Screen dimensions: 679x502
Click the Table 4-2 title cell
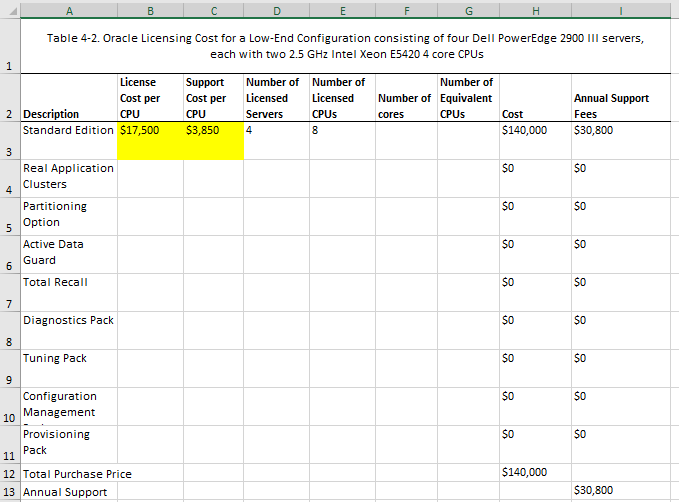[346, 46]
